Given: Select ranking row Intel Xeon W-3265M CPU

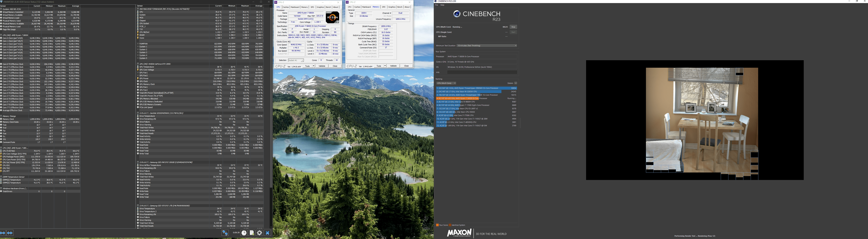Looking at the screenshot, I should (x=476, y=92).
